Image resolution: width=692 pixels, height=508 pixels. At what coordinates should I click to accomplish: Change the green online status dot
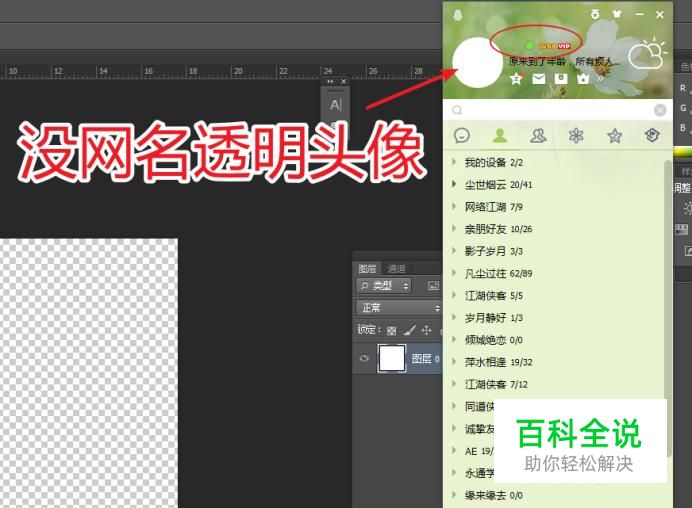click(529, 45)
